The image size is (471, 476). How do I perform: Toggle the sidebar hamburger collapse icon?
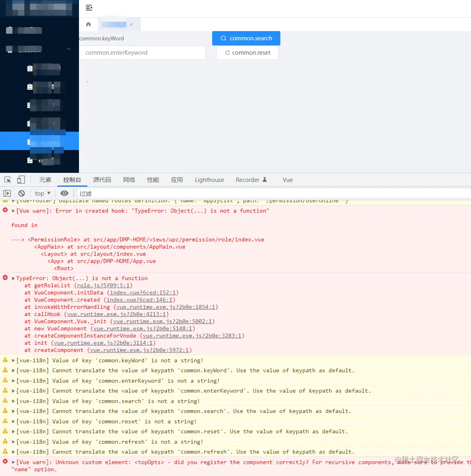[89, 8]
